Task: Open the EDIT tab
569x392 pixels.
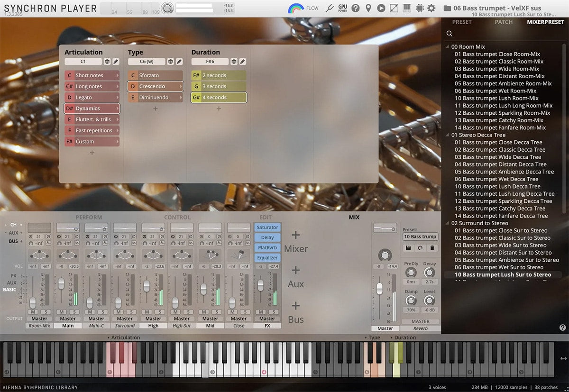Action: 266,218
